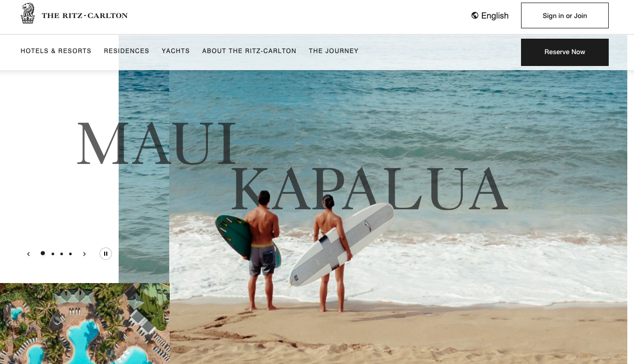Screen dimensions: 634x364
Task: Advance to next slide with right chevron
Action: (85, 254)
